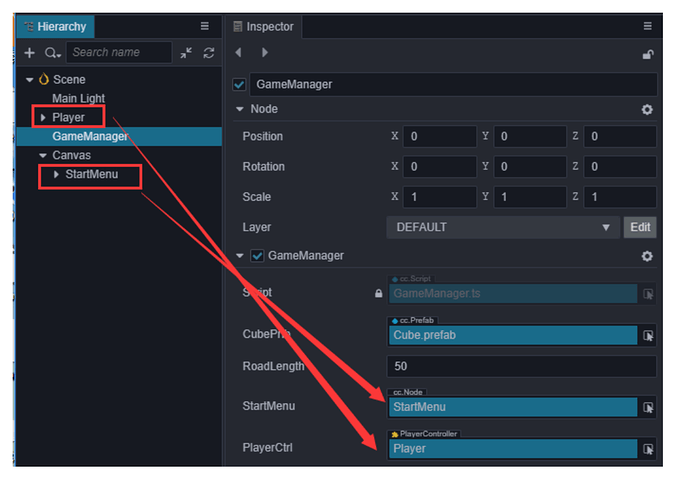
Task: Expand the StartMenu node arrow
Action: pos(56,175)
